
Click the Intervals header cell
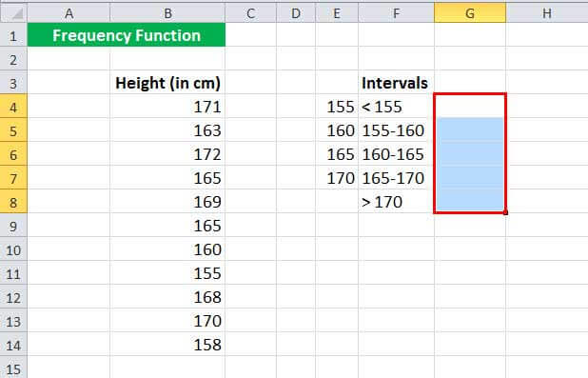pos(397,83)
